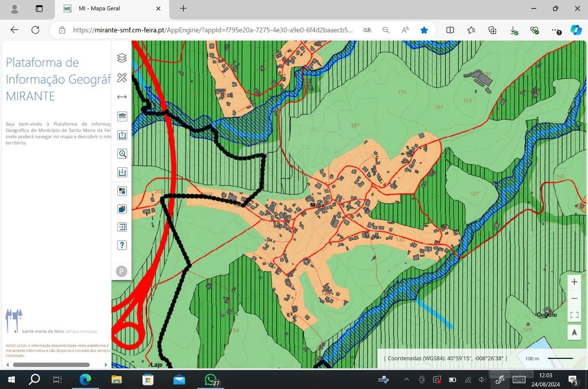This screenshot has height=389, width=588.
Task: Click the round P button in toolbar
Action: coord(122,271)
